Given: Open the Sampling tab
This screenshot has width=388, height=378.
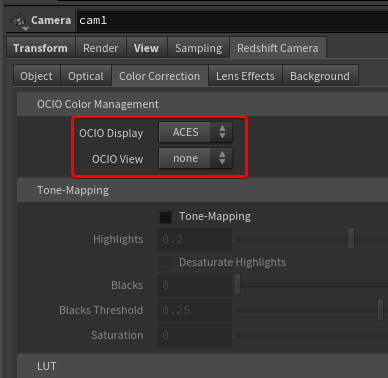Looking at the screenshot, I should [x=198, y=48].
